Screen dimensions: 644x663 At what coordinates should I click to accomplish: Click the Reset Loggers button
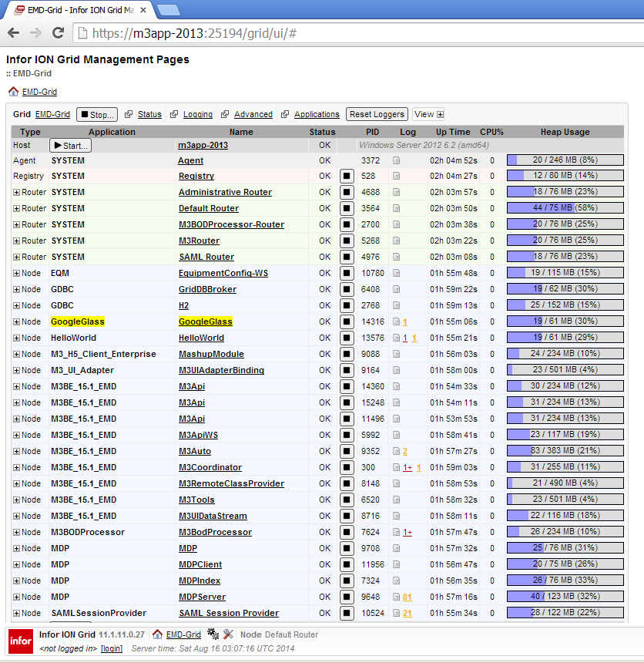tap(377, 114)
